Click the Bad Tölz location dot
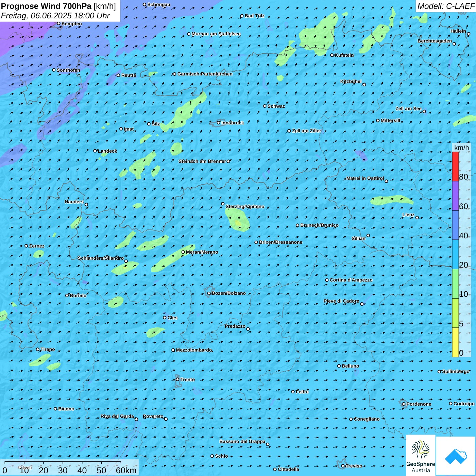 242,16
